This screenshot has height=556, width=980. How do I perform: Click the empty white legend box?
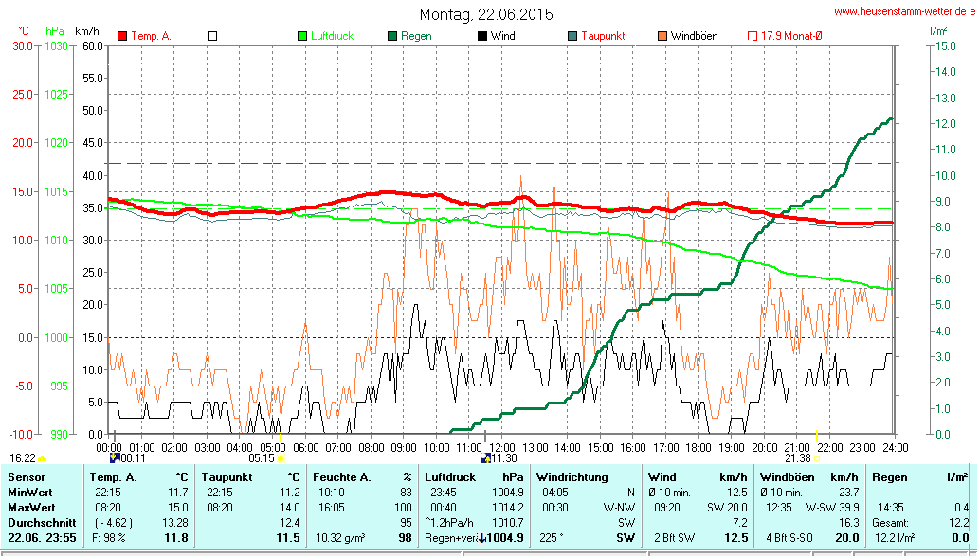pos(212,36)
